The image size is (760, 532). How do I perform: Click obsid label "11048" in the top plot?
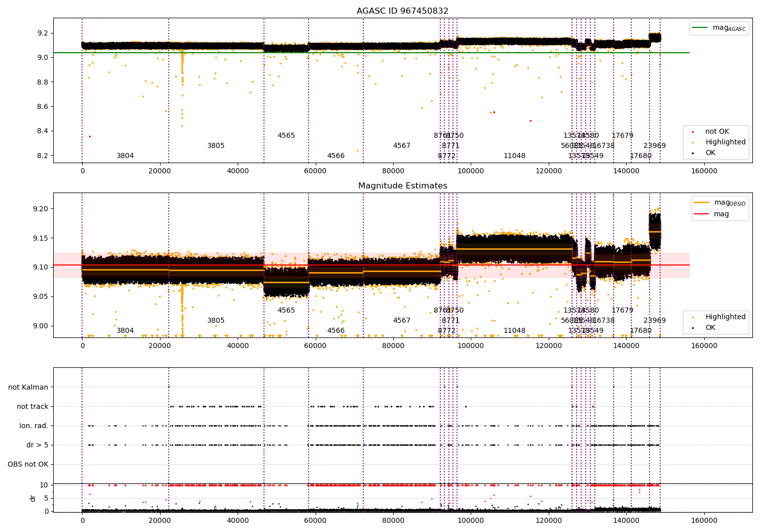coord(515,156)
